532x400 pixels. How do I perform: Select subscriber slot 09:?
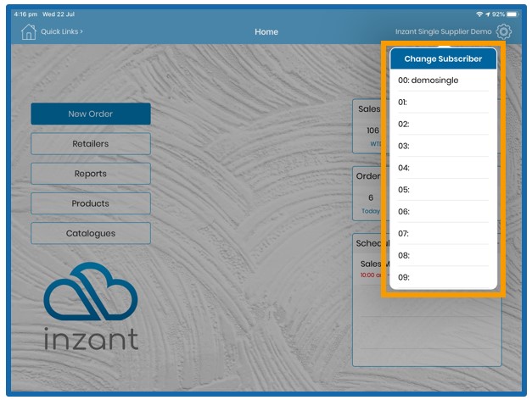click(443, 277)
